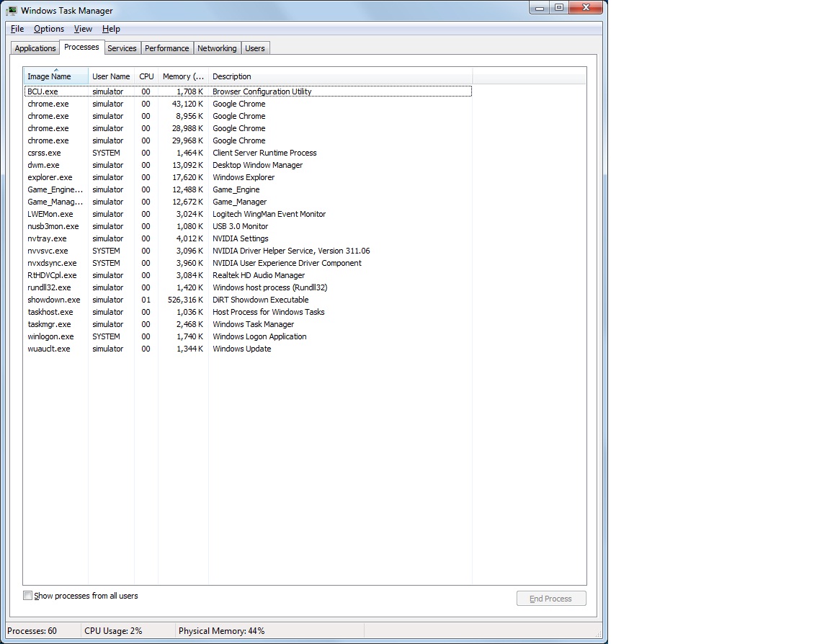Click the Physical Memory: 44% status entry

point(221,631)
